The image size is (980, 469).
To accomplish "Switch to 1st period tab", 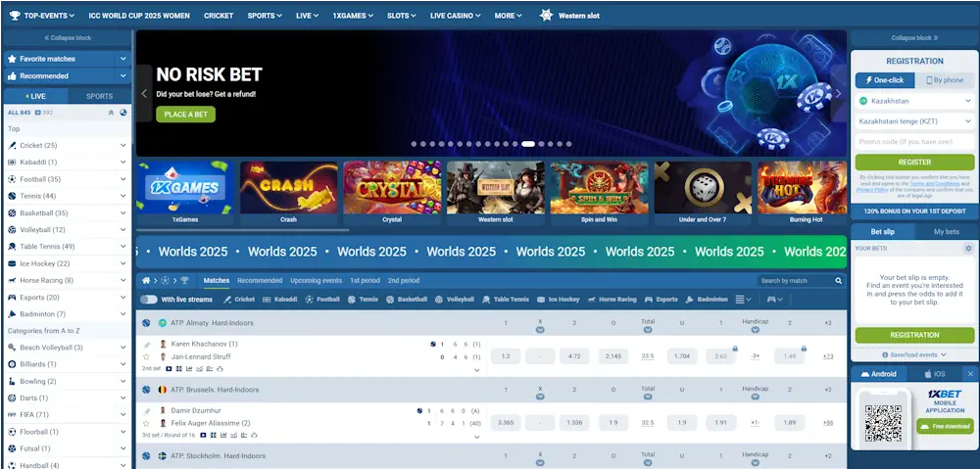I will point(365,280).
